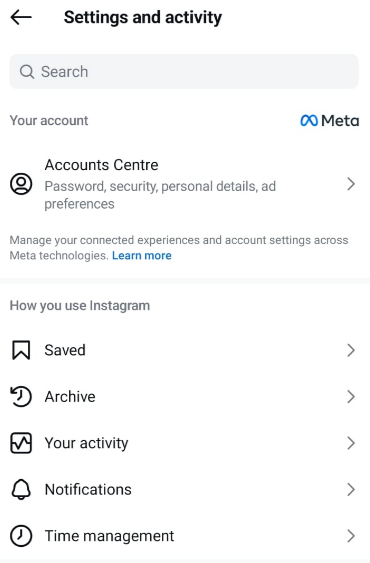Open Time management using its chevron
The image size is (370, 563).
click(x=351, y=536)
